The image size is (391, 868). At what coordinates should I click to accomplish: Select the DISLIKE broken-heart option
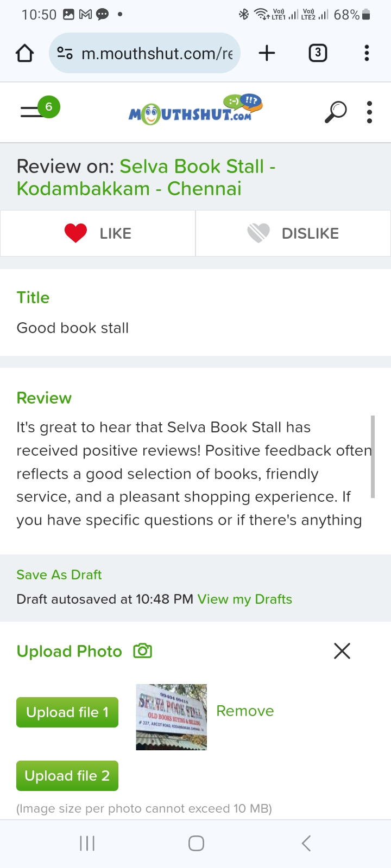(293, 233)
